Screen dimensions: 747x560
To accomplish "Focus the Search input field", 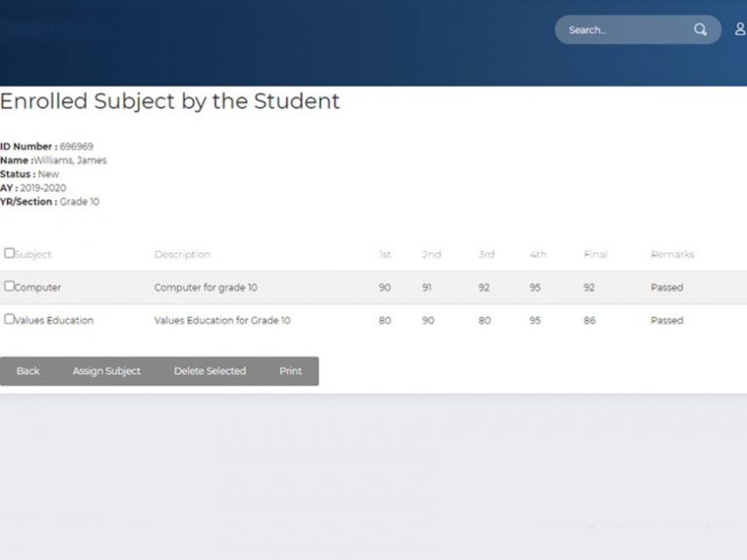I will pyautogui.click(x=622, y=30).
